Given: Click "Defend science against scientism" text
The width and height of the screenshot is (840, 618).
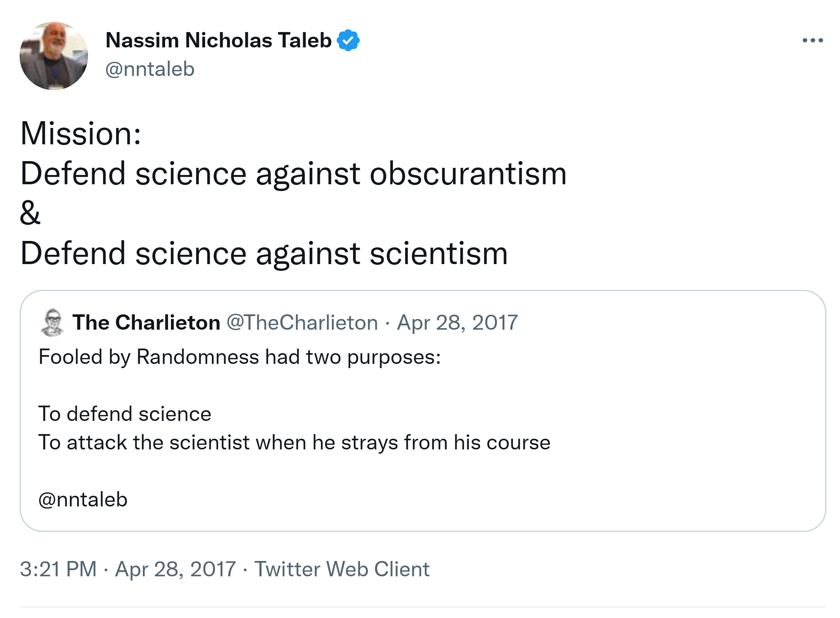Looking at the screenshot, I should [x=264, y=253].
